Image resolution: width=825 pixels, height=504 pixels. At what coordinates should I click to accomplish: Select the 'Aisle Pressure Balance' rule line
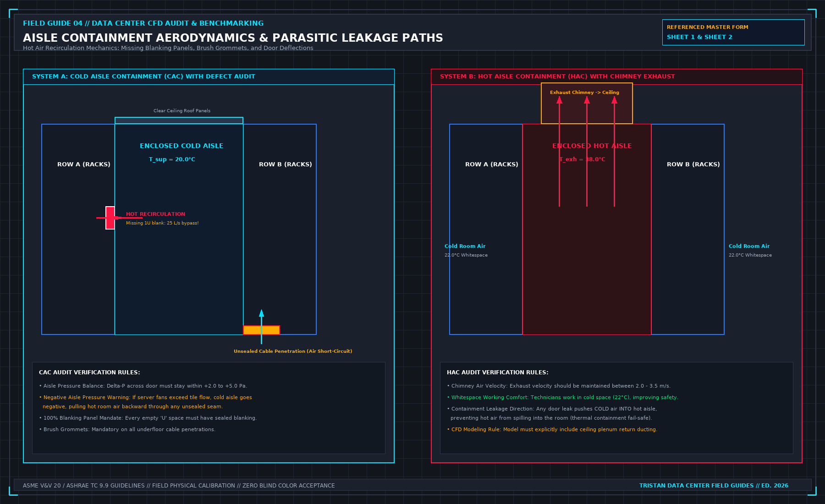coord(143,386)
